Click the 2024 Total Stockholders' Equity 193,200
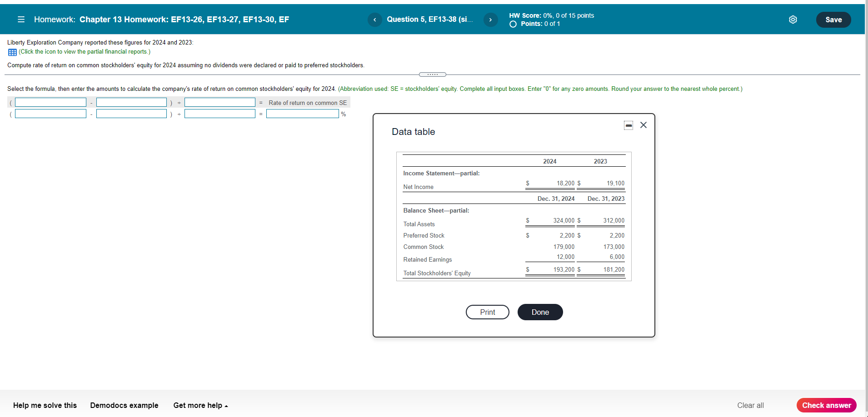868x417 pixels. tap(564, 270)
